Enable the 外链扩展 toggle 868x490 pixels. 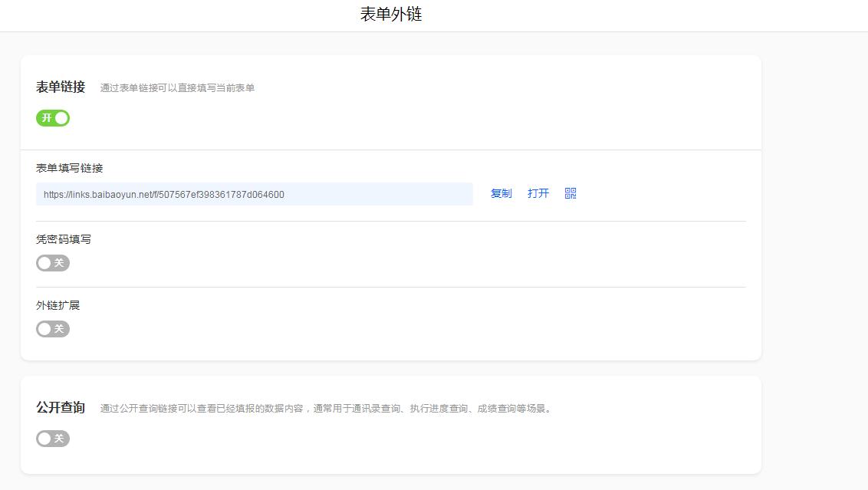pyautogui.click(x=53, y=329)
